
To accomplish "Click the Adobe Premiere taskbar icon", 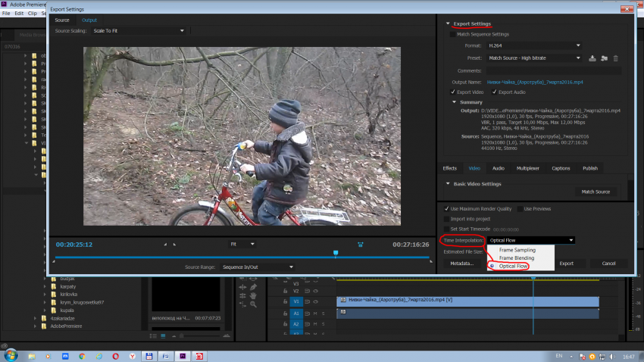I will (x=183, y=356).
